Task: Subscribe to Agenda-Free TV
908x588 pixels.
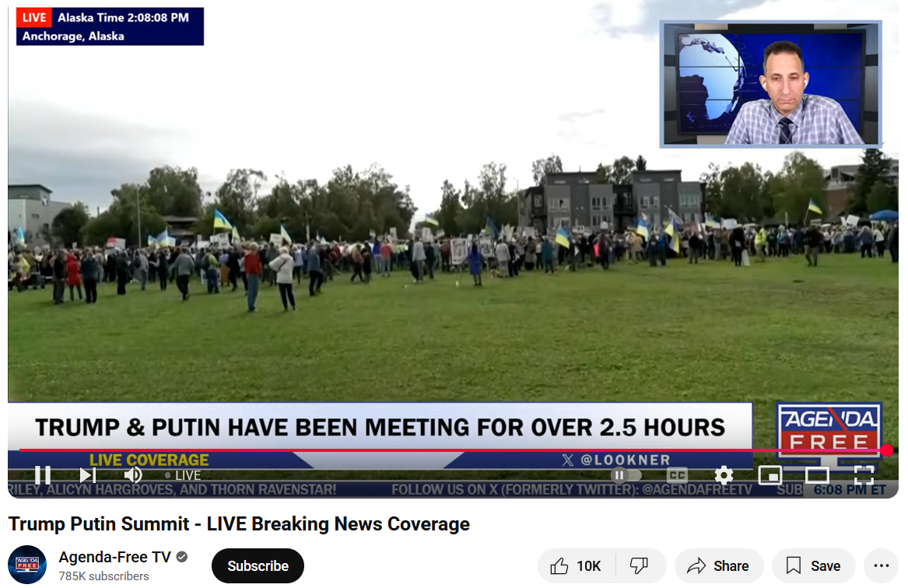Action: pos(258,565)
